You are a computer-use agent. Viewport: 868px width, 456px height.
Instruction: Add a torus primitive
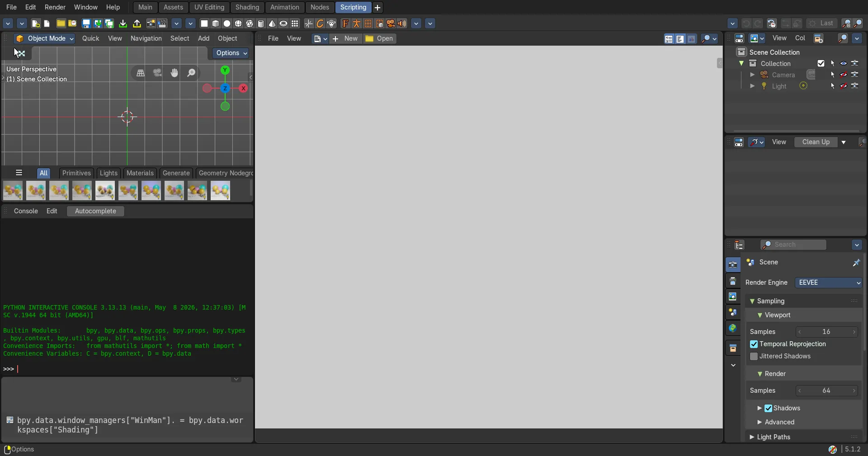283,24
